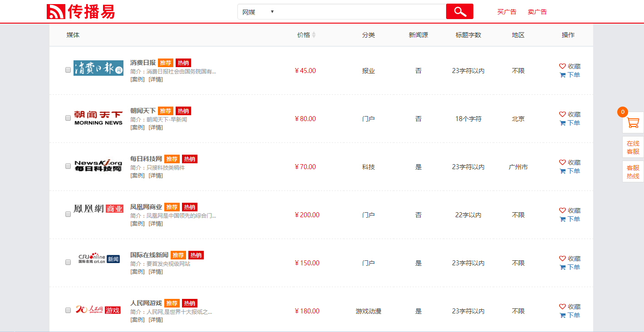Image resolution: width=644 pixels, height=332 pixels.
Task: Open 卖广告 in the top navigation
Action: (537, 12)
